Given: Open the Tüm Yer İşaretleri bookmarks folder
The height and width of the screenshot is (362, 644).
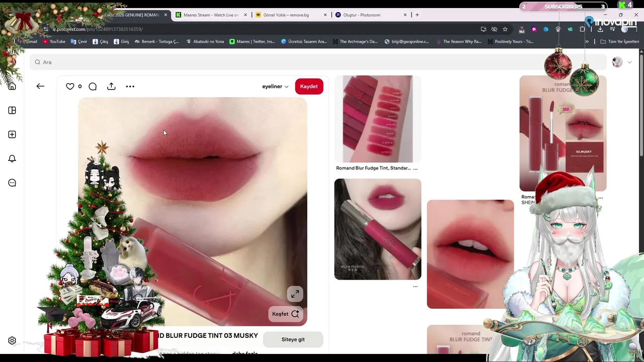Looking at the screenshot, I should 620,42.
